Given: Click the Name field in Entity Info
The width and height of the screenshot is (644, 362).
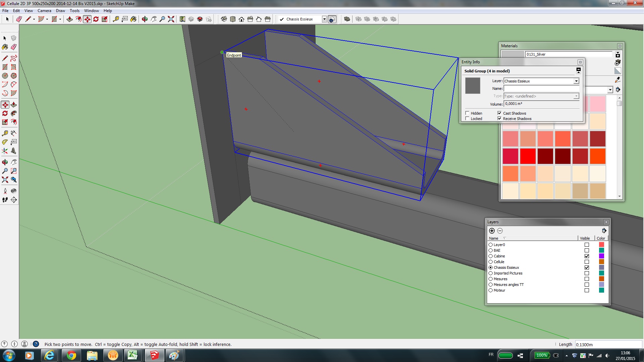Looking at the screenshot, I should (x=541, y=88).
